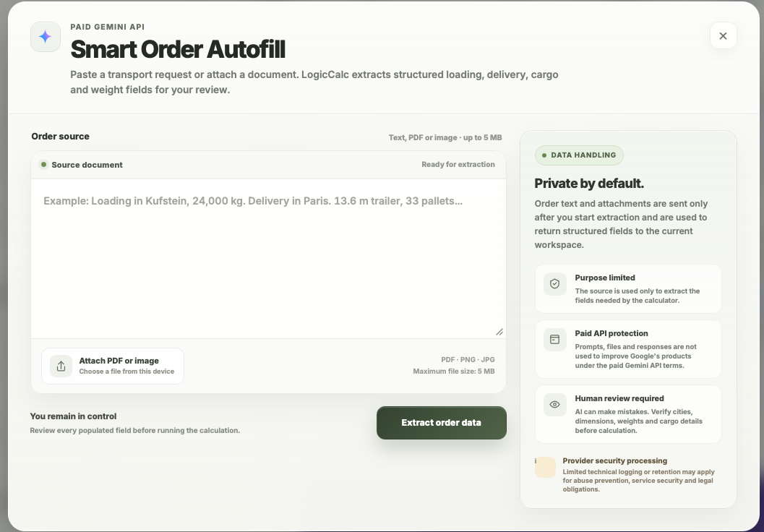Click the 'Source document' label
The width and height of the screenshot is (764, 532).
point(87,165)
